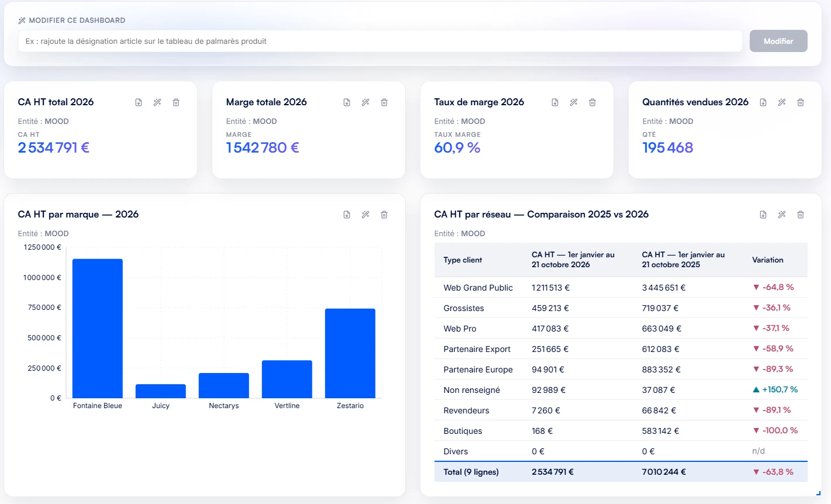Select the Vertline bar in the chart
Screen dimensions: 831x504
point(287,379)
